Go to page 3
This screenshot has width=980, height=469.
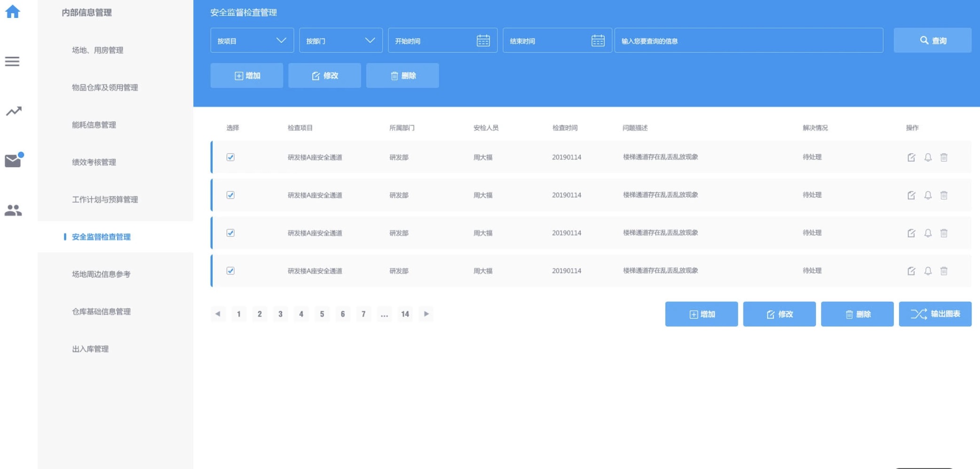(x=280, y=314)
